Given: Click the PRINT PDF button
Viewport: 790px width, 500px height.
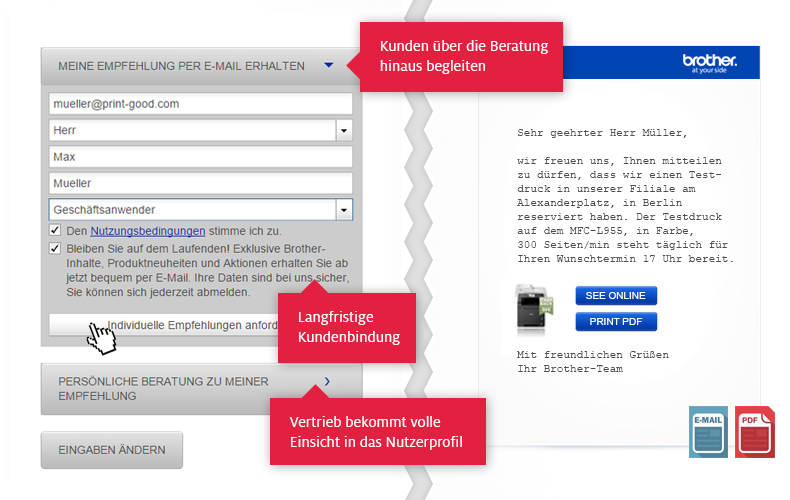Looking at the screenshot, I should click(x=616, y=322).
